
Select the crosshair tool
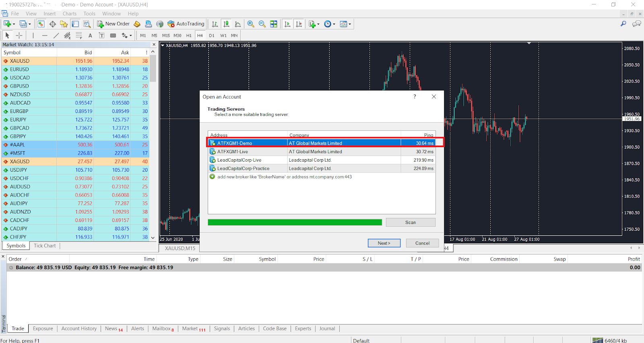(x=19, y=35)
